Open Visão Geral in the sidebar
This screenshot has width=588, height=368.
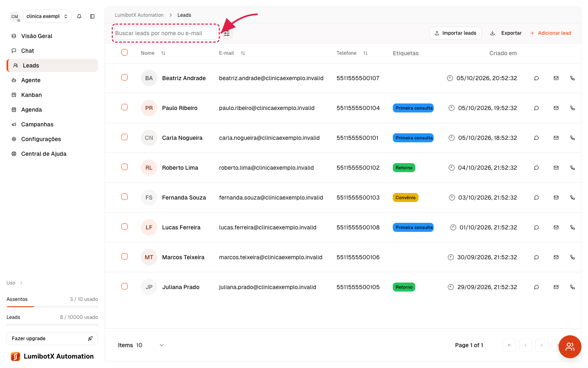pyautogui.click(x=52, y=36)
